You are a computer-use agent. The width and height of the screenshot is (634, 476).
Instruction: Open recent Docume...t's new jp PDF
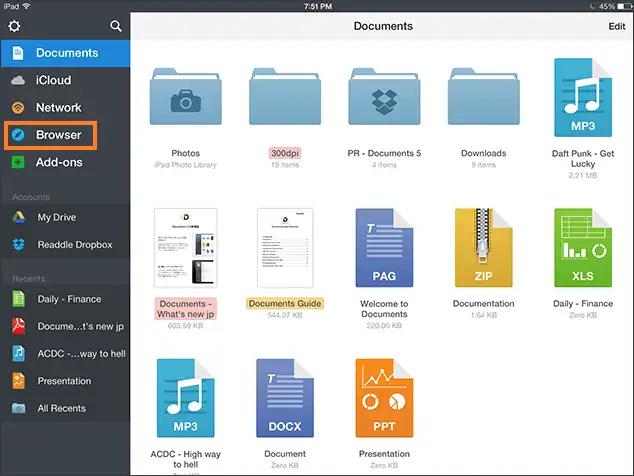[x=65, y=326]
